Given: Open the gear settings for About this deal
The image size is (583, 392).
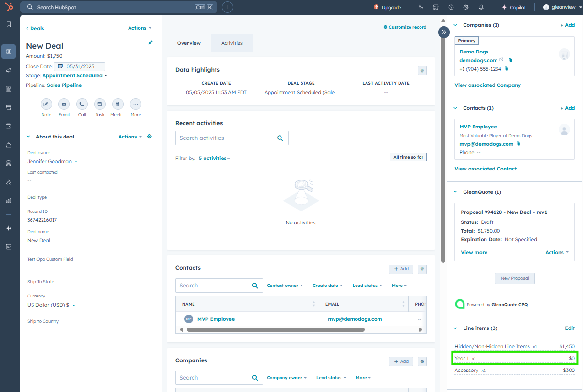Looking at the screenshot, I should (150, 137).
